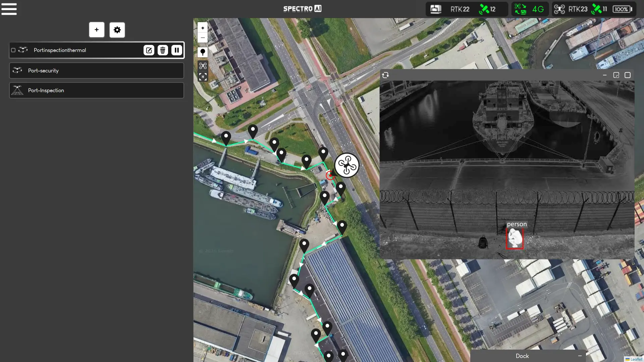Refresh the thermal video feed

[386, 75]
